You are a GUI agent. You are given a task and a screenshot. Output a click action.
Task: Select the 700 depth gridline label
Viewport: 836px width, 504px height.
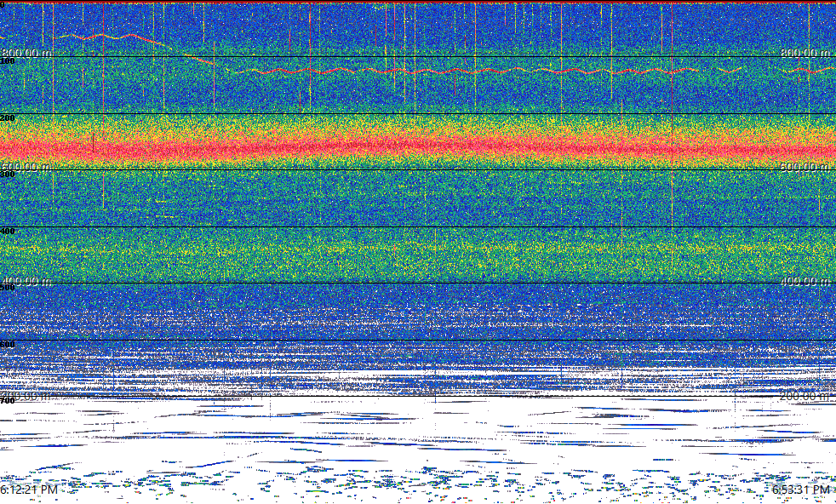pyautogui.click(x=8, y=401)
